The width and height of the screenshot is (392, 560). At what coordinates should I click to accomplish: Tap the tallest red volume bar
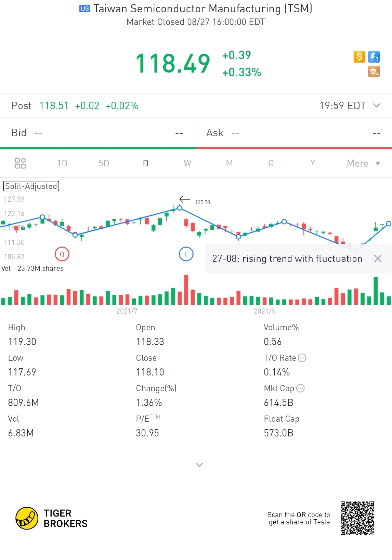click(186, 290)
